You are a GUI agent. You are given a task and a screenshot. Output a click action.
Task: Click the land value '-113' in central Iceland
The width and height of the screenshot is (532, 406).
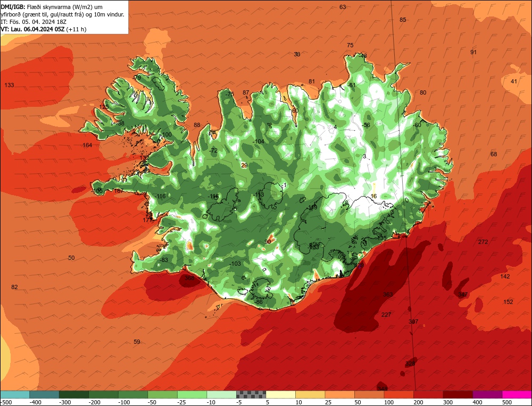click(x=259, y=194)
